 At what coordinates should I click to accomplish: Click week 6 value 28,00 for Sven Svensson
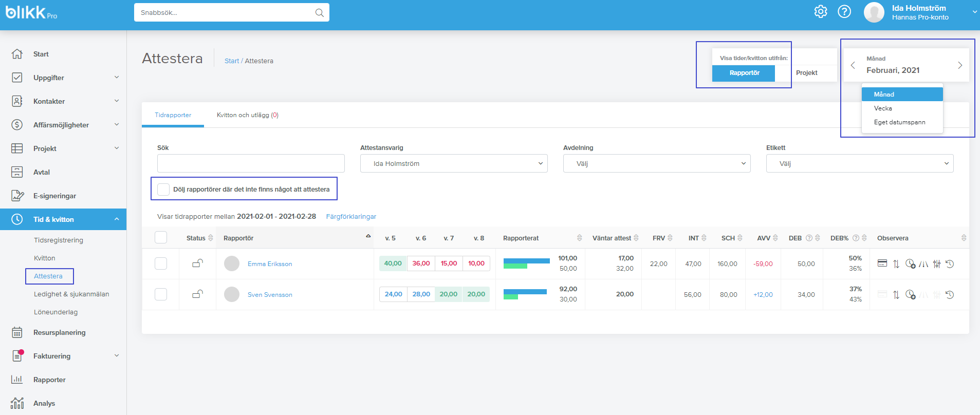point(421,294)
